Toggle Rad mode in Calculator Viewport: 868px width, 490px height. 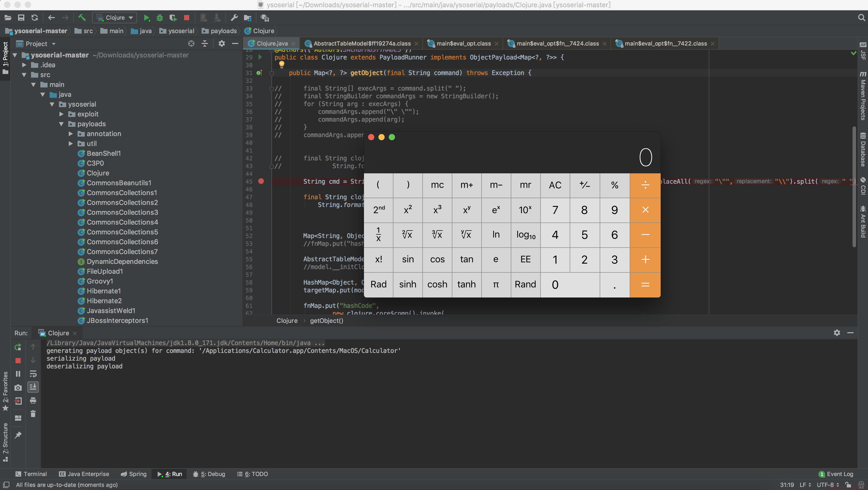click(379, 284)
